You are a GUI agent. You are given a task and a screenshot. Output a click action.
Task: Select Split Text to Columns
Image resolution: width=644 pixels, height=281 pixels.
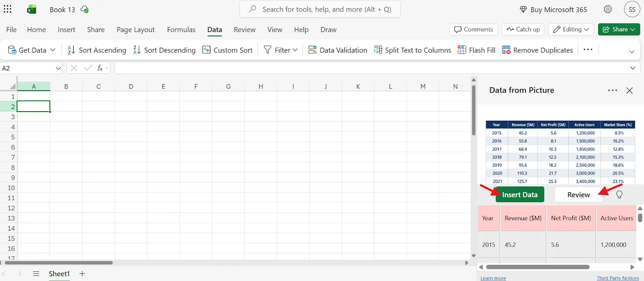click(413, 50)
